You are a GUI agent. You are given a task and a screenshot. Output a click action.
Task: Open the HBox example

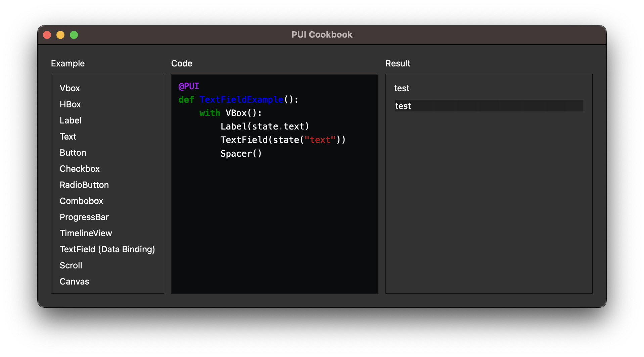coord(70,104)
